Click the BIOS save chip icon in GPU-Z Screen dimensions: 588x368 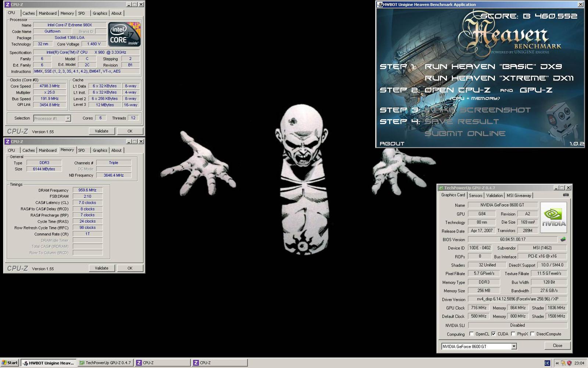pos(563,239)
